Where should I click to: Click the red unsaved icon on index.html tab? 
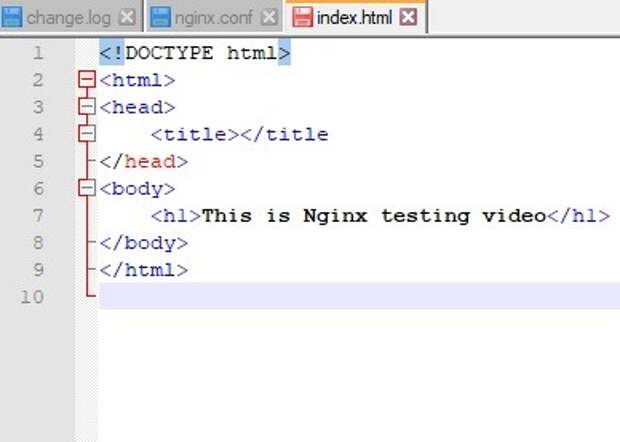pyautogui.click(x=303, y=17)
